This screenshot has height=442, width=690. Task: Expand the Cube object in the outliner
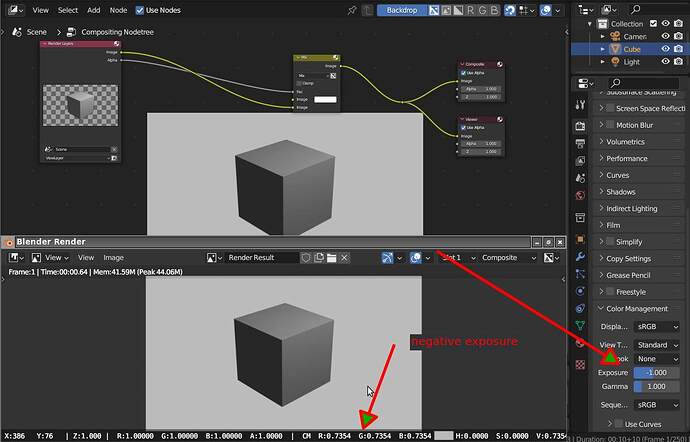(x=603, y=49)
